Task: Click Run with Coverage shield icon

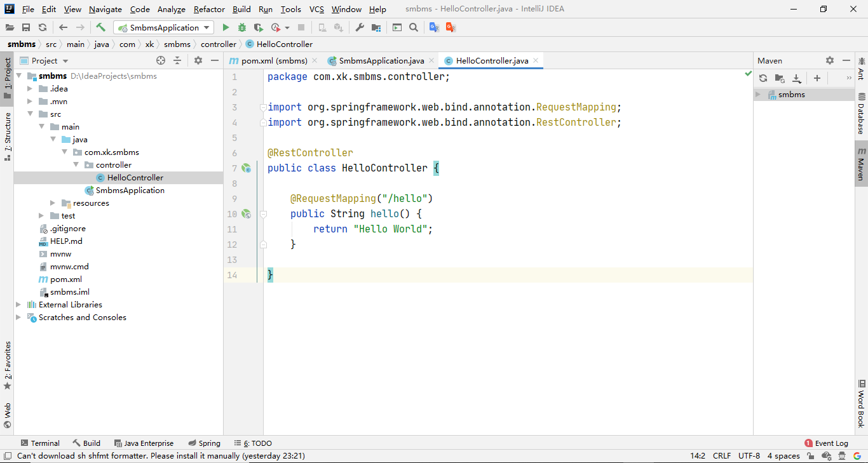Action: click(x=258, y=27)
